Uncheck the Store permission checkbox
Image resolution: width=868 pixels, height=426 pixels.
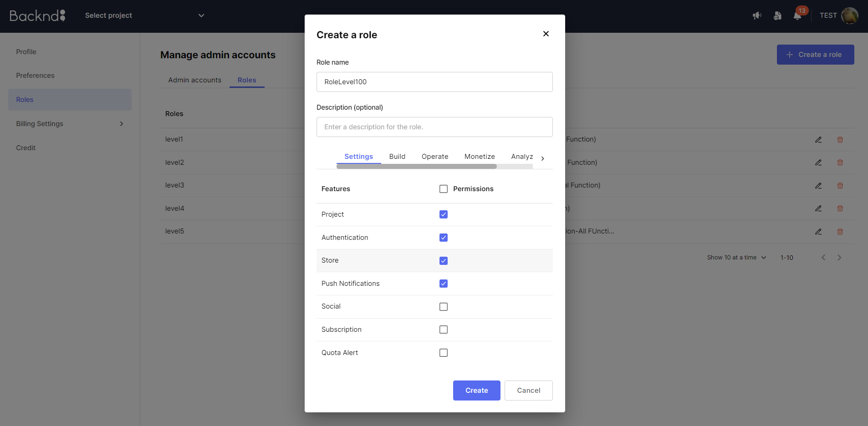[444, 261]
